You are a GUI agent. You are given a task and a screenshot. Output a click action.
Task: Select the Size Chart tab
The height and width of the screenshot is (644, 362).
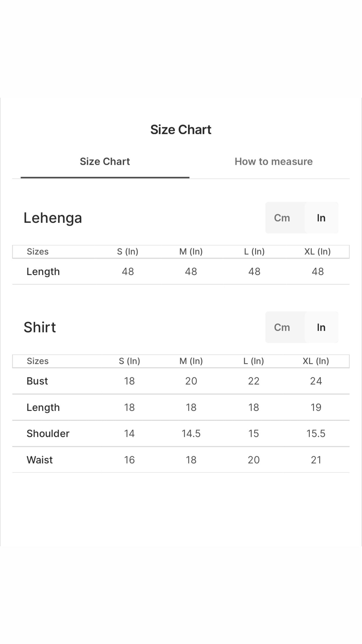[x=105, y=161]
